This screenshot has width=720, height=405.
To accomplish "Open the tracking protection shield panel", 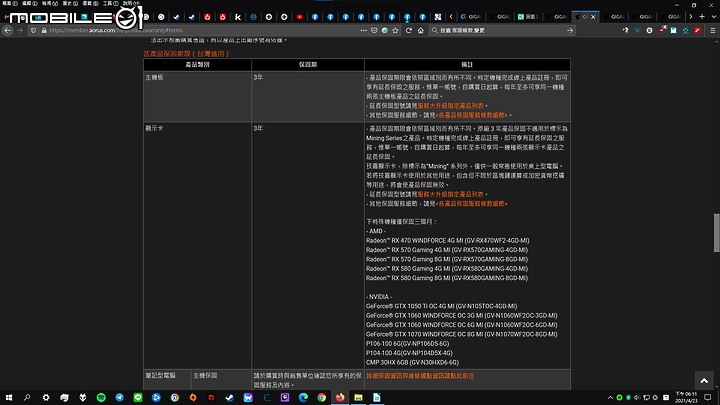I will tap(34, 30).
